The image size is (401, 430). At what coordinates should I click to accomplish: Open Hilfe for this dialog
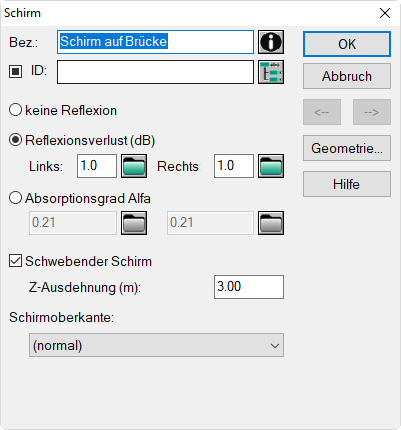point(347,184)
